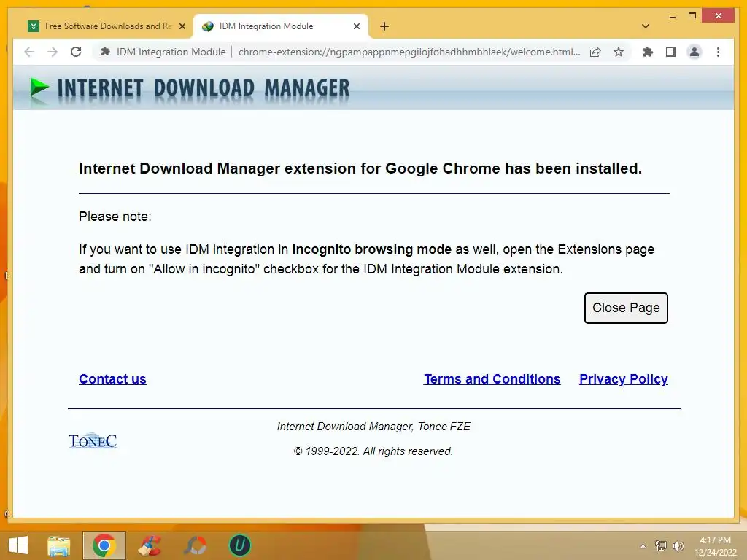Click the IDM Integration Module tab favicon
The height and width of the screenshot is (560, 747).
[x=208, y=26]
